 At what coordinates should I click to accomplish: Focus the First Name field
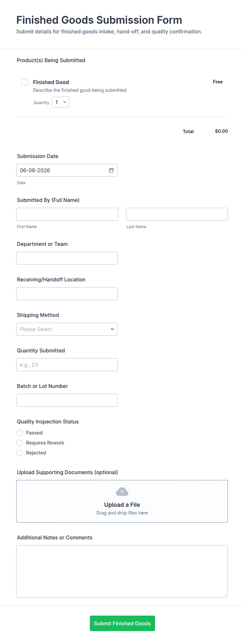[67, 214]
